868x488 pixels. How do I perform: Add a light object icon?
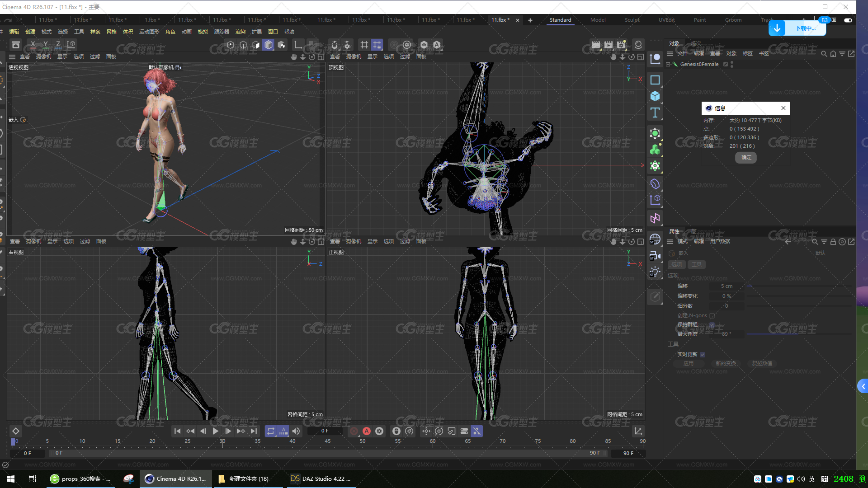coord(655,272)
